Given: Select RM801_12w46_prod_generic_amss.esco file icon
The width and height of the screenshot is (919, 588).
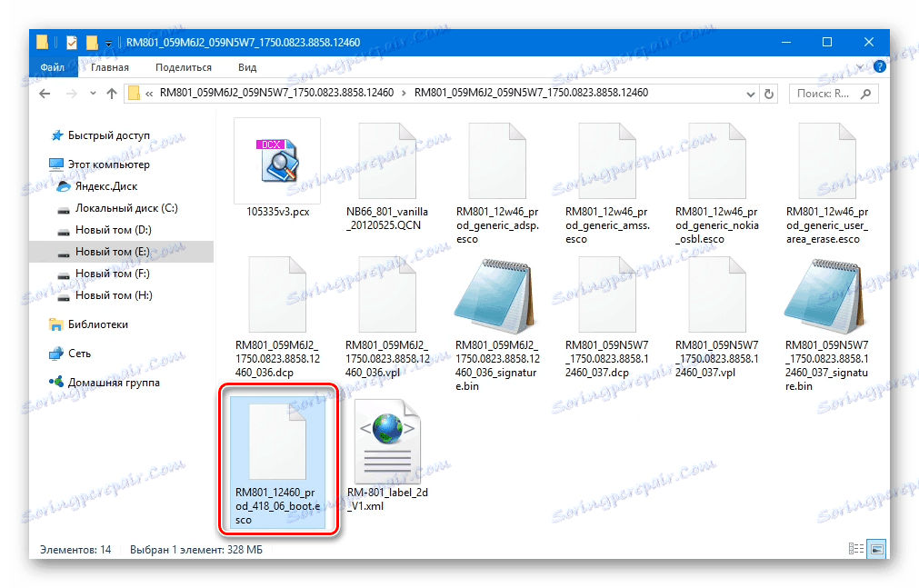Looking at the screenshot, I should (607, 161).
